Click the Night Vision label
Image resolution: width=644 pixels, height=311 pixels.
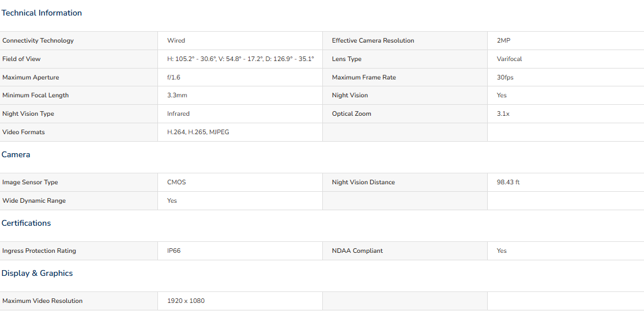(x=350, y=95)
